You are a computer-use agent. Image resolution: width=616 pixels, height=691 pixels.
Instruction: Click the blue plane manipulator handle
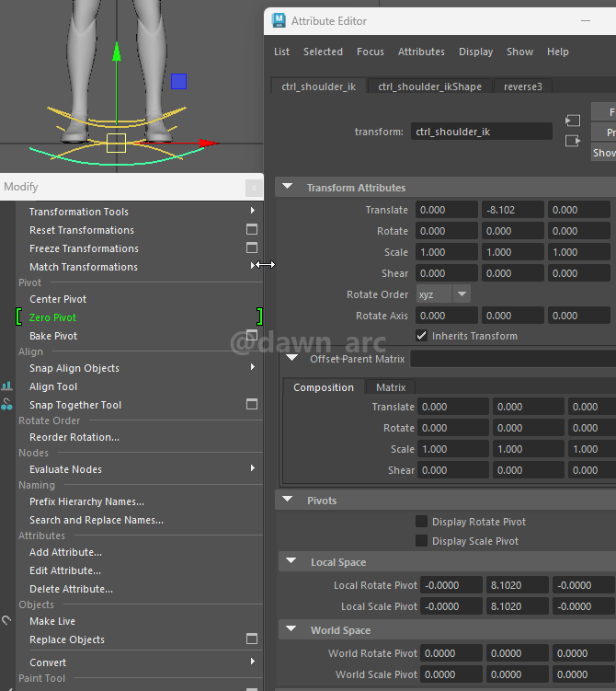click(178, 82)
